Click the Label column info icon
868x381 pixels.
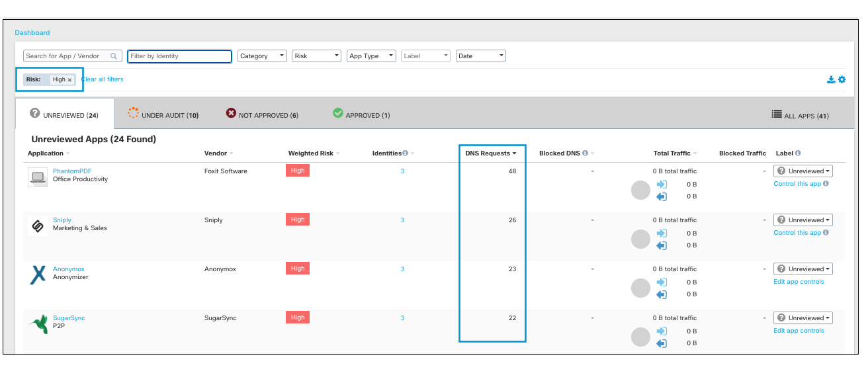[x=798, y=153]
